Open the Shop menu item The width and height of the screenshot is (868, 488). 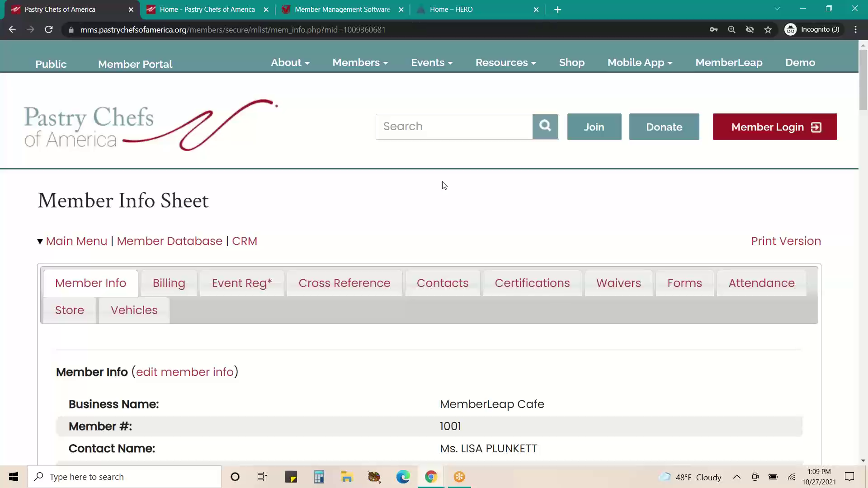pyautogui.click(x=572, y=63)
